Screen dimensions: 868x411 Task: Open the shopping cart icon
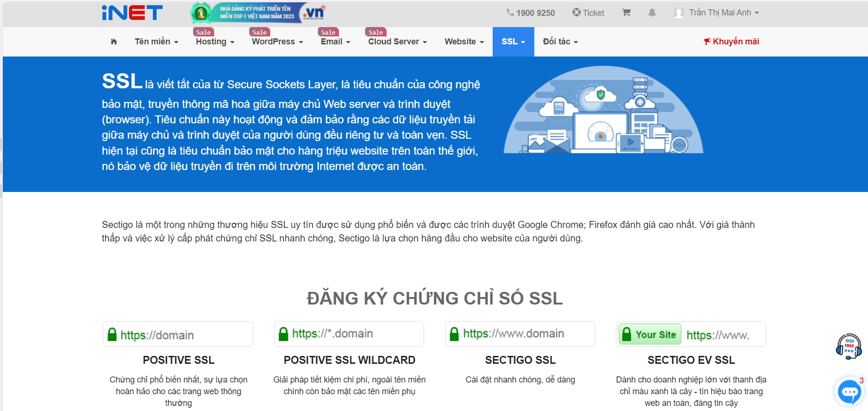pos(626,13)
